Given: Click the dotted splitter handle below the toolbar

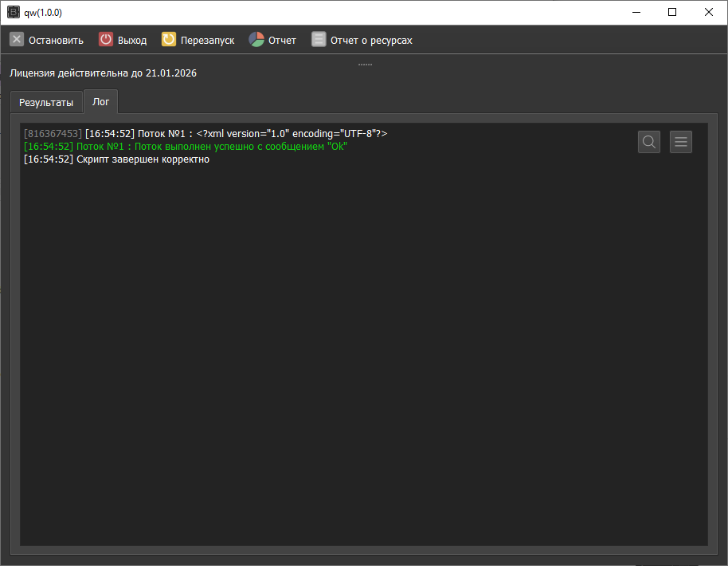Looking at the screenshot, I should (365, 64).
